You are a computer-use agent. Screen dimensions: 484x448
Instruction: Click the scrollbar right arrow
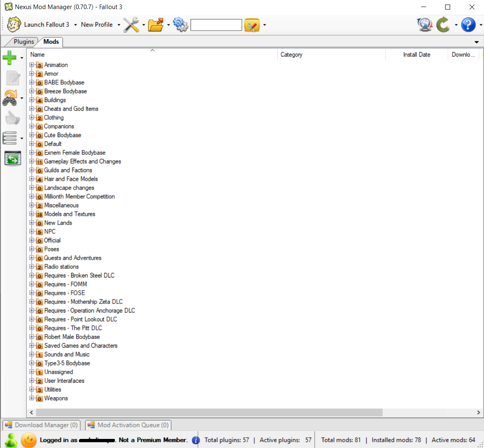point(479,412)
